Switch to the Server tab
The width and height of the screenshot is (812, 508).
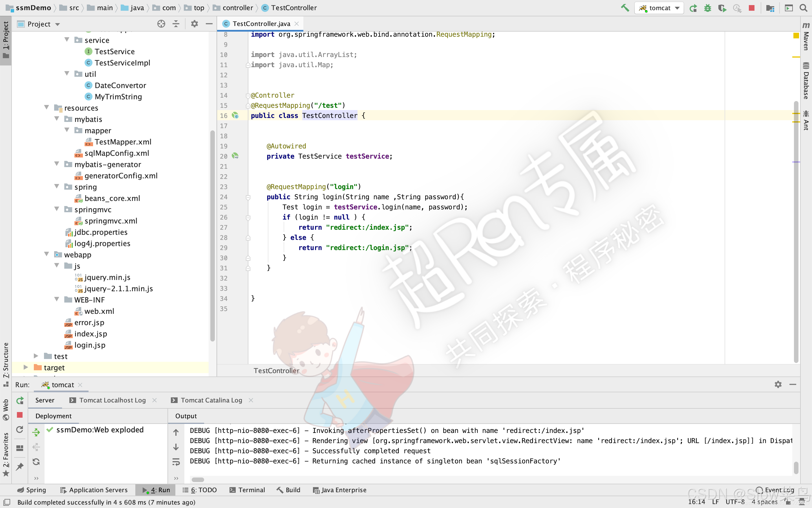click(45, 400)
